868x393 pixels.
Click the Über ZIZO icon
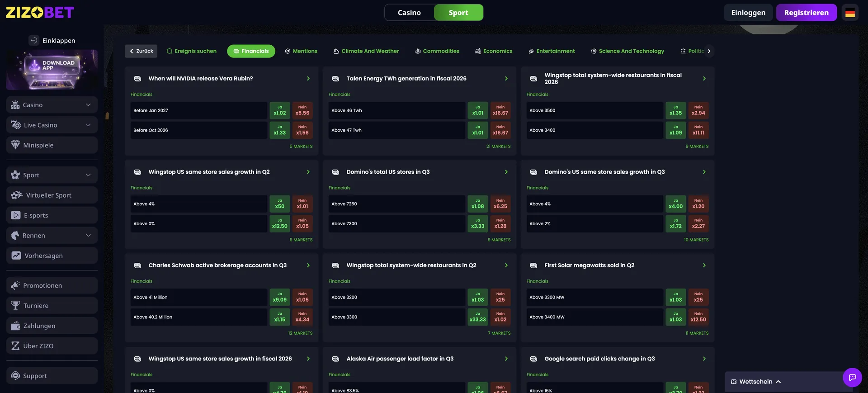15,346
